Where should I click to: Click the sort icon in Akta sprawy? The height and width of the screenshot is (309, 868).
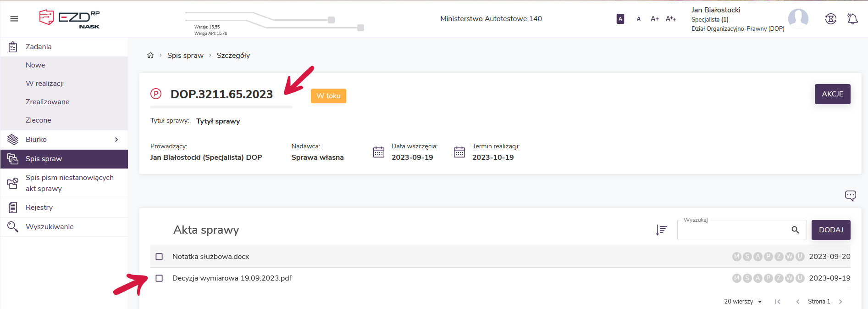pos(661,230)
